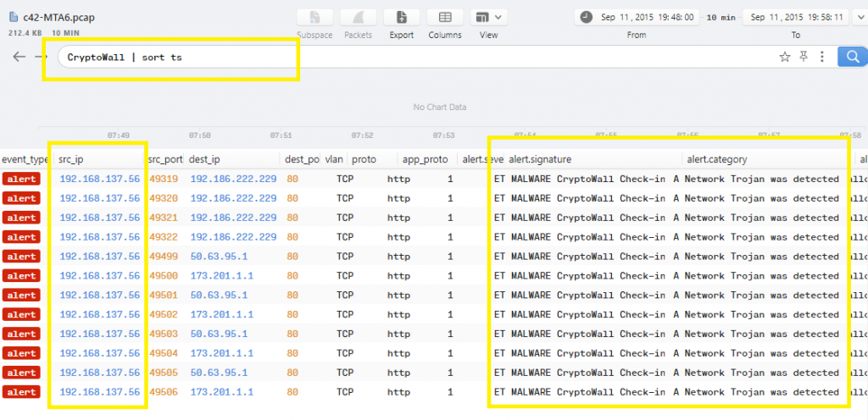Click the back arrow navigation icon
The image size is (868, 420).
pos(19,57)
